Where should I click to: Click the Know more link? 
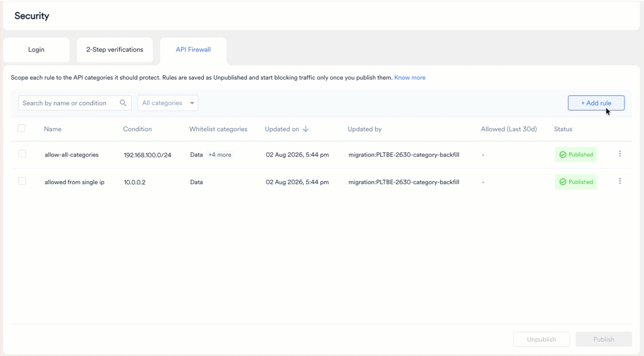click(410, 77)
